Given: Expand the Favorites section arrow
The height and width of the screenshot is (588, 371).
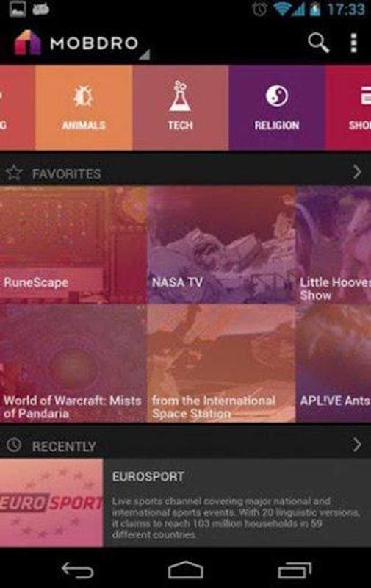Looking at the screenshot, I should pyautogui.click(x=356, y=173).
